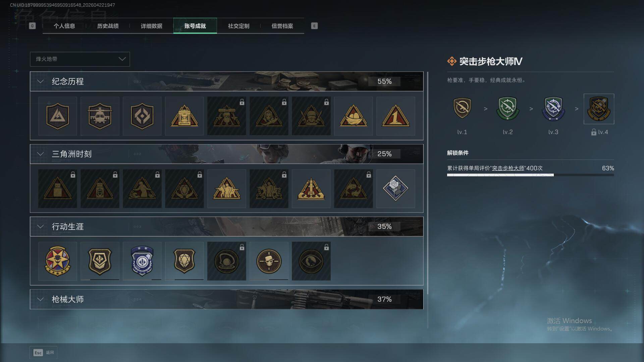The width and height of the screenshot is (644, 362).
Task: Open the 信誉档案 tab
Action: click(x=282, y=26)
